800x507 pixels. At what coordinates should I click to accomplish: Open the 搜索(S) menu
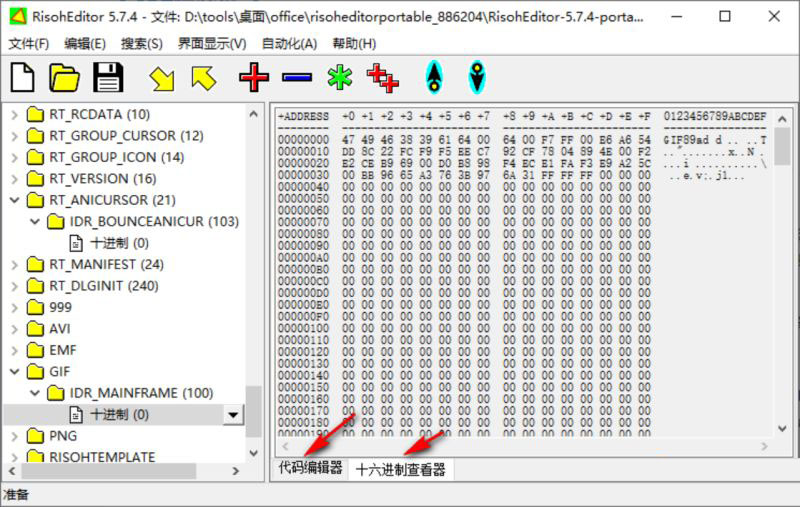(141, 44)
